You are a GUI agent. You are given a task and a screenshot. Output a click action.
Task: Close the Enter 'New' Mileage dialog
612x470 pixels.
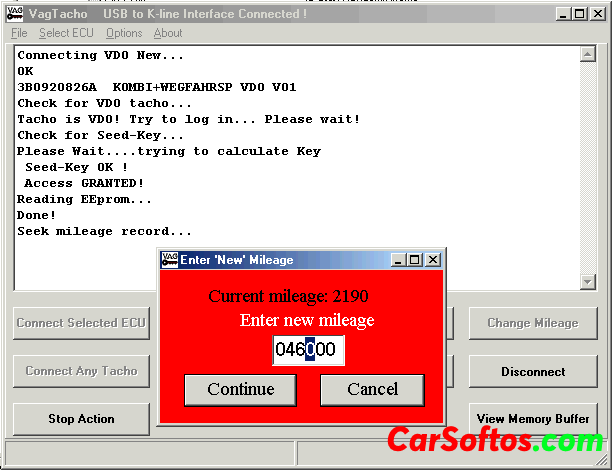coord(433,260)
